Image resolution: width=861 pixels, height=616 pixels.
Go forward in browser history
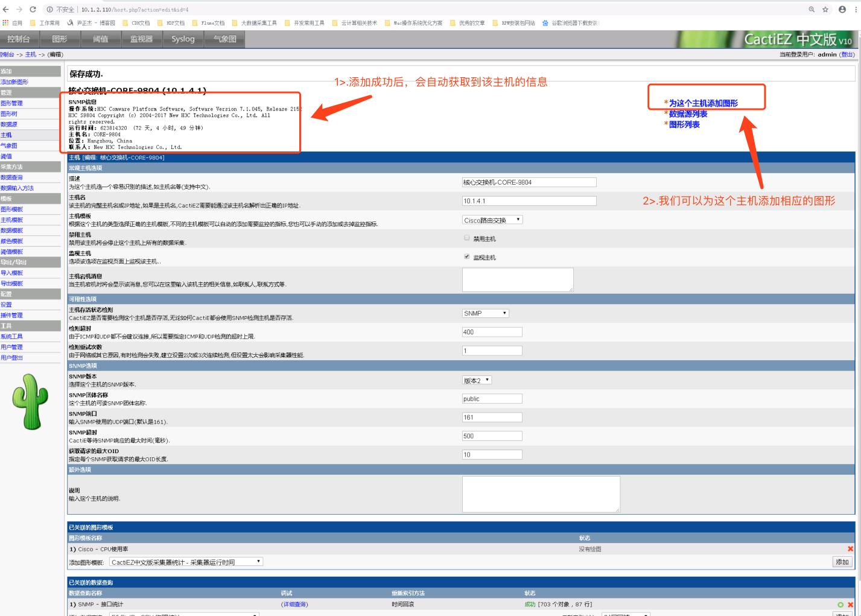coord(19,10)
